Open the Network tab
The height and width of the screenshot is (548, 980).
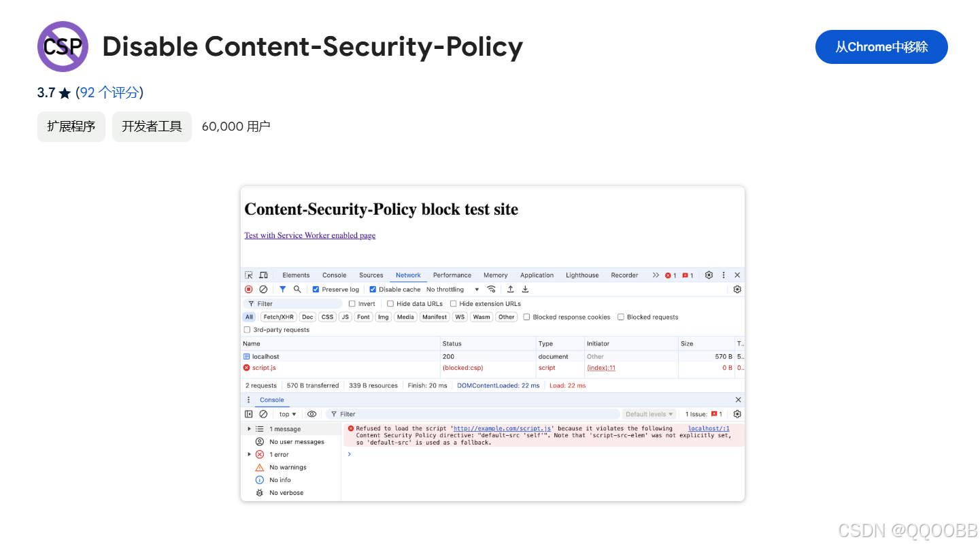(x=408, y=275)
